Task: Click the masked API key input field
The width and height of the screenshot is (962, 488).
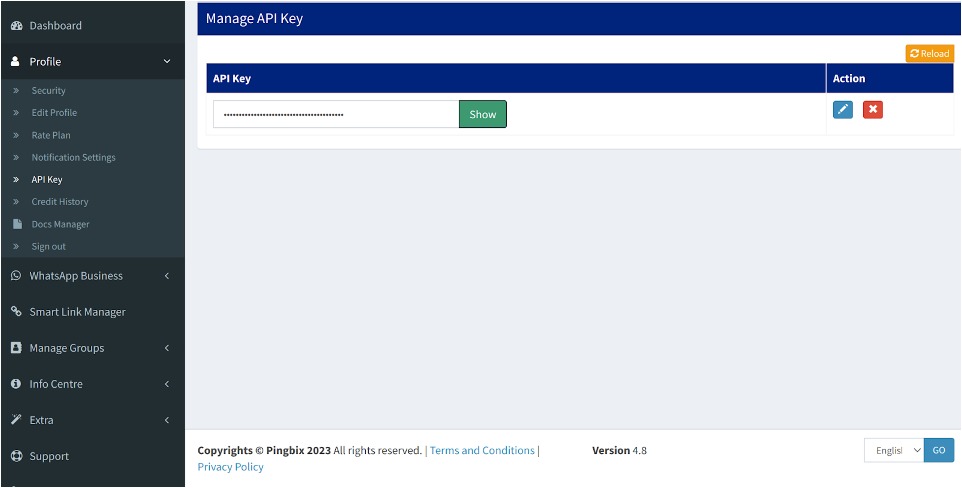Action: coord(335,114)
